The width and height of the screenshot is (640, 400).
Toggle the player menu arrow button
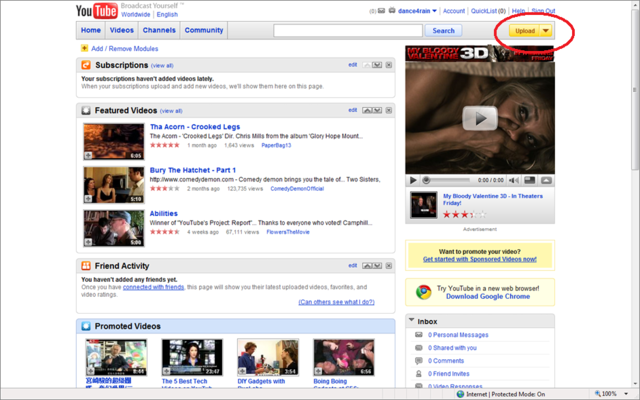point(546,180)
